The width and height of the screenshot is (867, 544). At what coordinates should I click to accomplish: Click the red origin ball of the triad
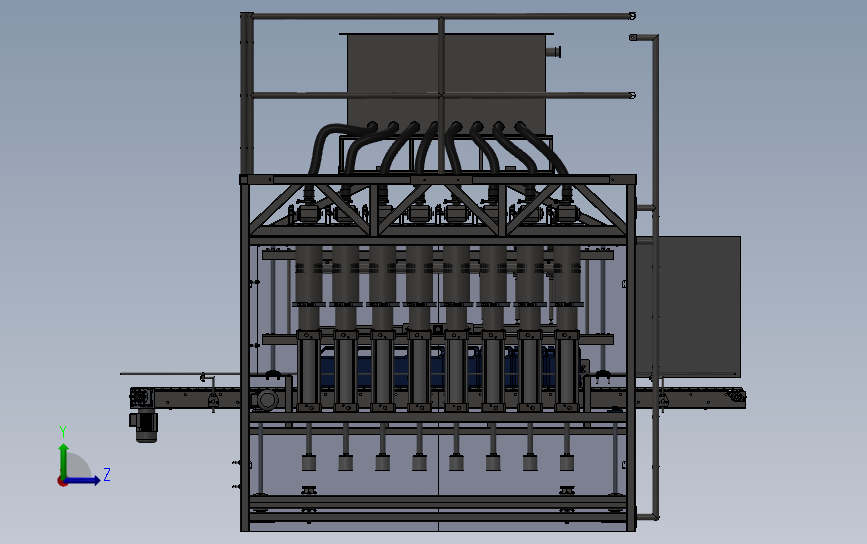62,482
